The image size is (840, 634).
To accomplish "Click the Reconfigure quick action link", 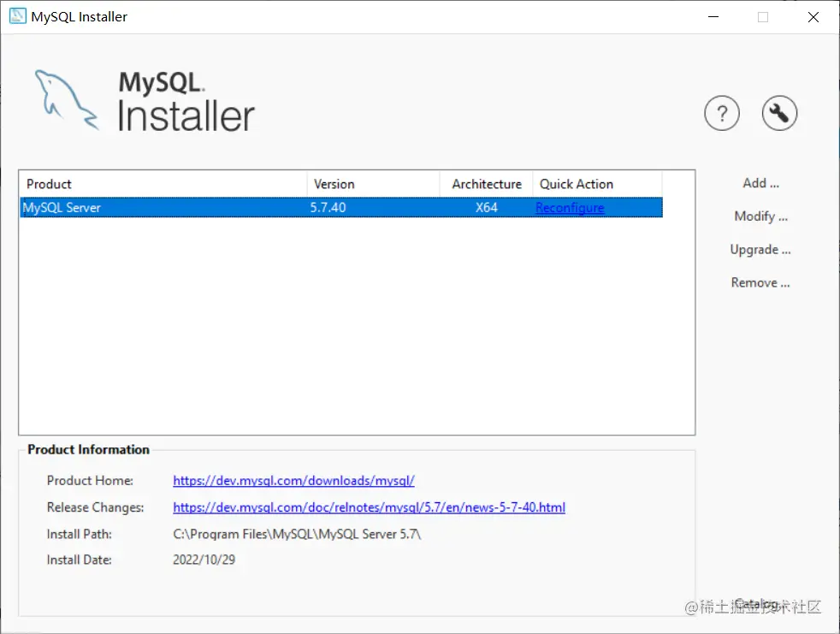I will 570,208.
